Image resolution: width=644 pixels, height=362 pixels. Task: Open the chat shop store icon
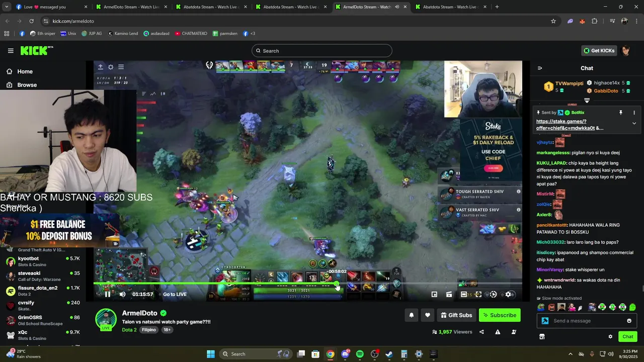pyautogui.click(x=542, y=337)
